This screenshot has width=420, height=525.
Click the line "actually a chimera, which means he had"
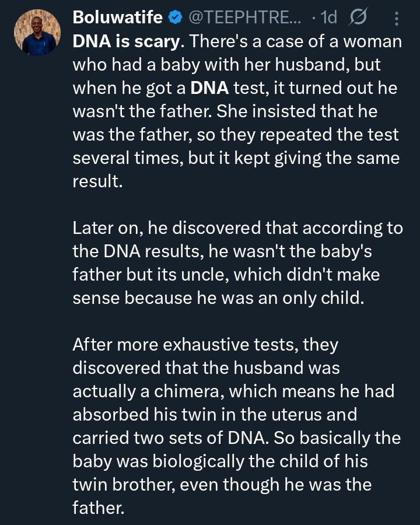233,391
